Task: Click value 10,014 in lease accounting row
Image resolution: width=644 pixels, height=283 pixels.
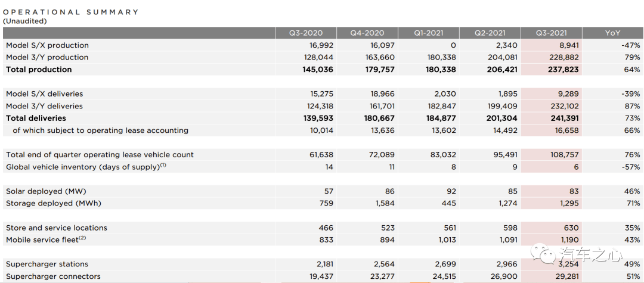Action: point(321,130)
